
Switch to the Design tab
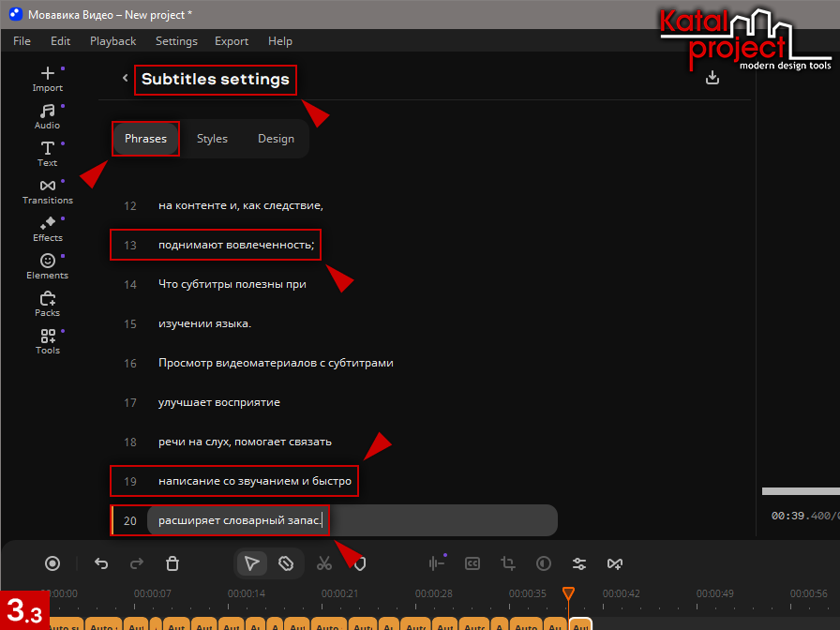pos(276,139)
